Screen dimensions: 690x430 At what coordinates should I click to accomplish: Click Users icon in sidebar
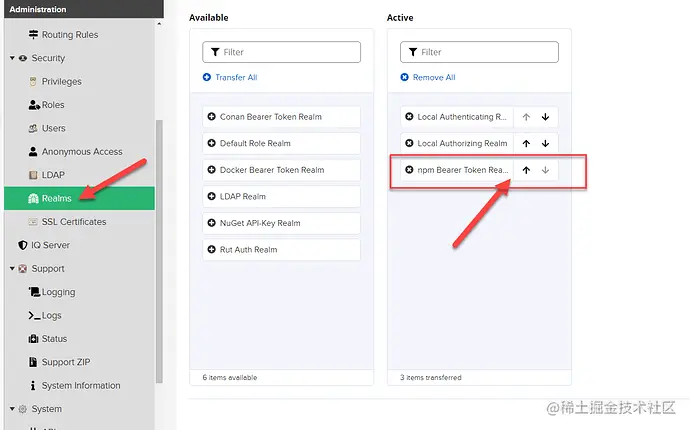(x=33, y=128)
